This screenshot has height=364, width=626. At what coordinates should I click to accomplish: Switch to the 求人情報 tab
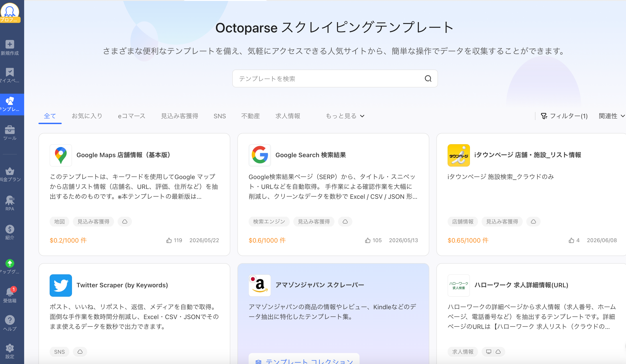tap(288, 116)
